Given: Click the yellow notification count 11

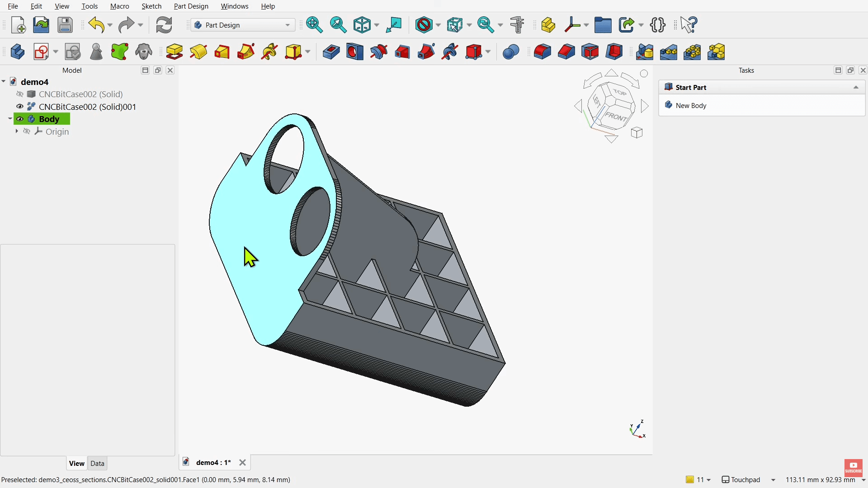Looking at the screenshot, I should pyautogui.click(x=698, y=480).
